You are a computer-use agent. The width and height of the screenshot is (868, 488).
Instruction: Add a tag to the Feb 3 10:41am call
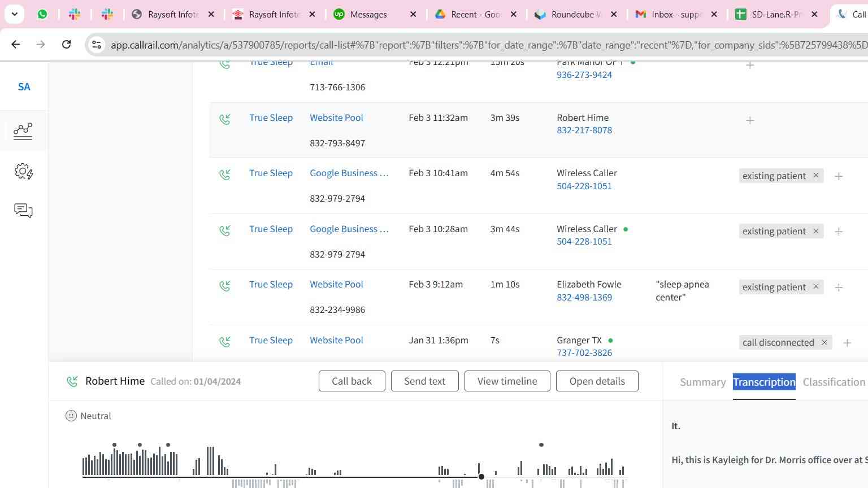coord(839,176)
